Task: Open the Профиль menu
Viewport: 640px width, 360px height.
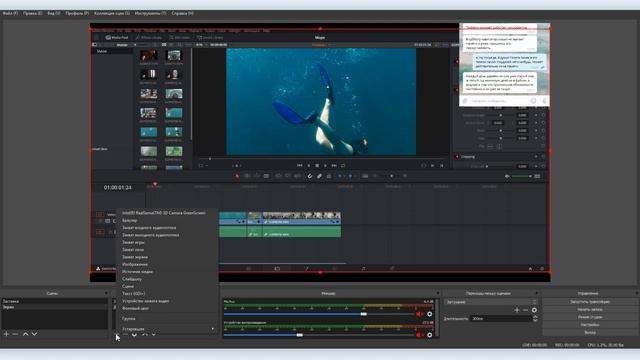Action: tap(77, 13)
